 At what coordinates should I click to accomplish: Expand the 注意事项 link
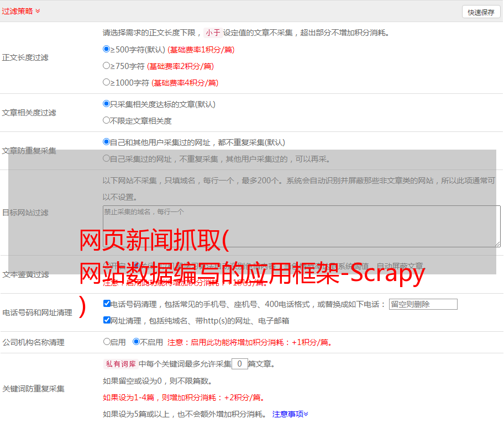pyautogui.click(x=290, y=414)
